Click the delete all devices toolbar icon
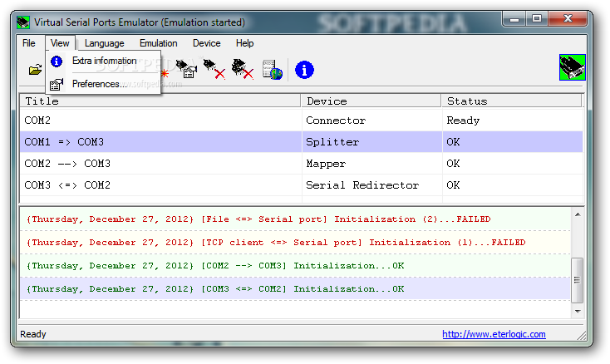 click(243, 69)
